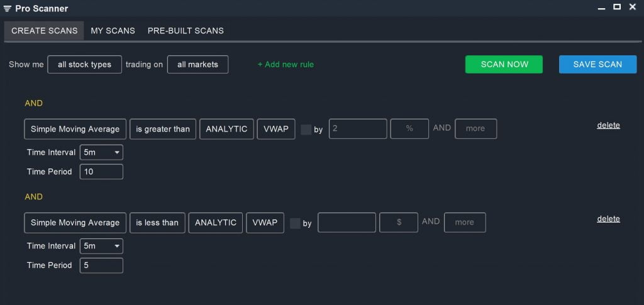This screenshot has height=305, width=644.
Task: Select the Create Scans tab
Action: tap(44, 30)
